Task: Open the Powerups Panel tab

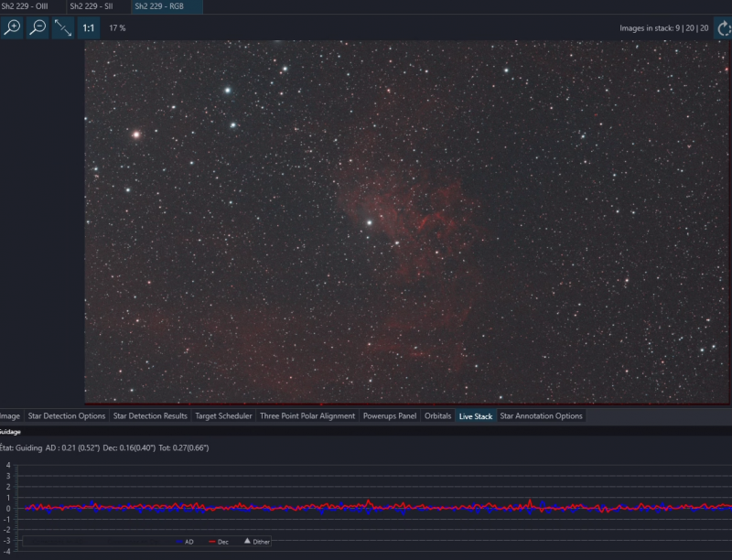Action: coord(390,415)
